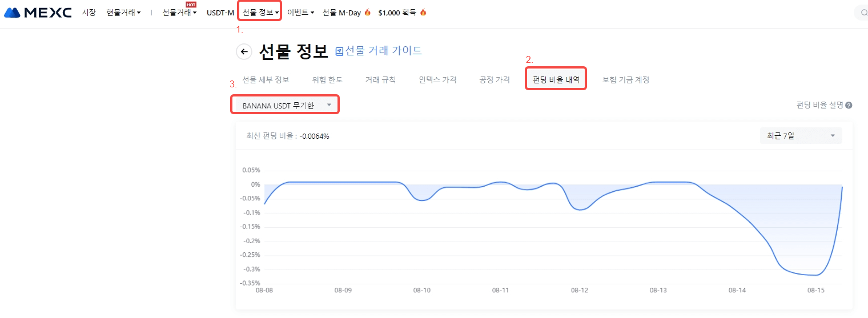
Task: Click the 08-14 date on chart axis
Action: click(737, 290)
